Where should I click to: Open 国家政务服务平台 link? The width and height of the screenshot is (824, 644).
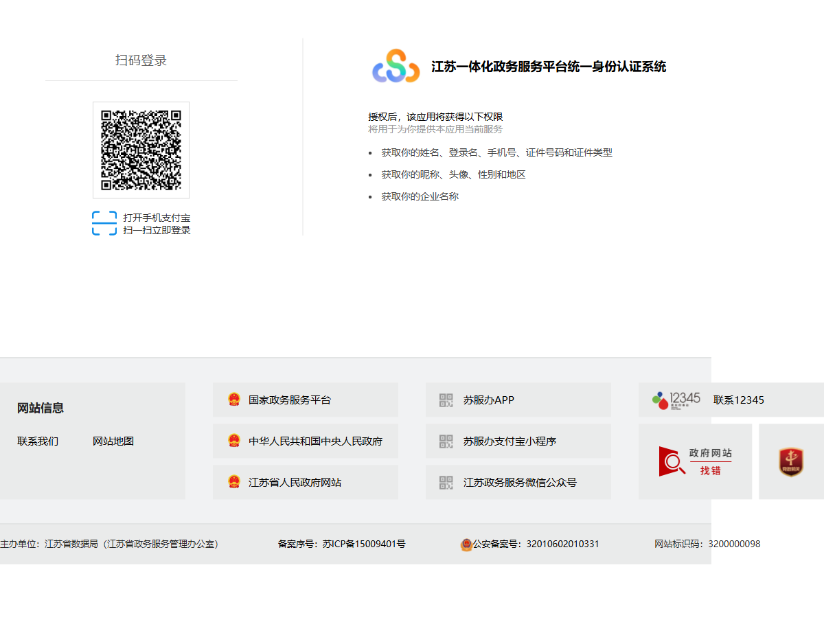tap(290, 400)
